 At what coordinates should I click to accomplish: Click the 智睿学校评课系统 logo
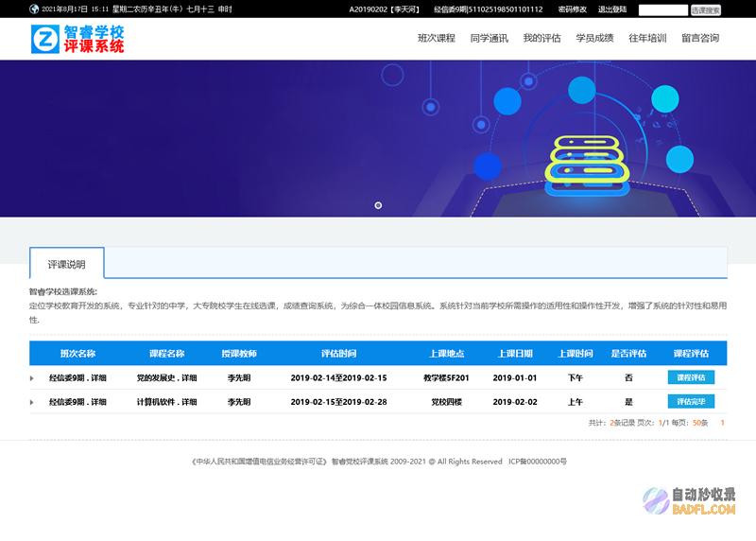point(77,39)
